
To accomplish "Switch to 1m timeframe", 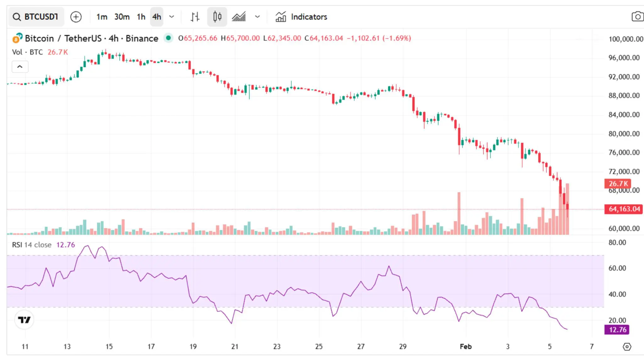I will [x=102, y=17].
